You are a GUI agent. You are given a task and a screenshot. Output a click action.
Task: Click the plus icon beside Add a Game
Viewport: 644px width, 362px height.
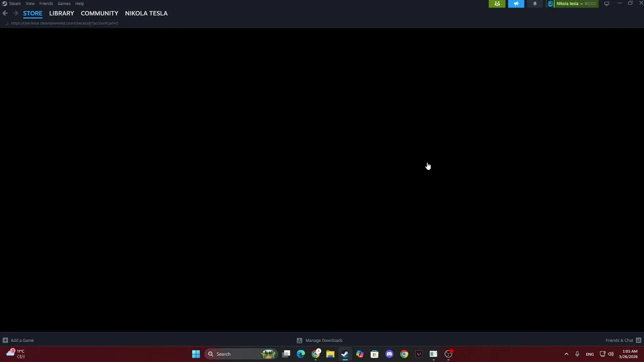pyautogui.click(x=5, y=340)
